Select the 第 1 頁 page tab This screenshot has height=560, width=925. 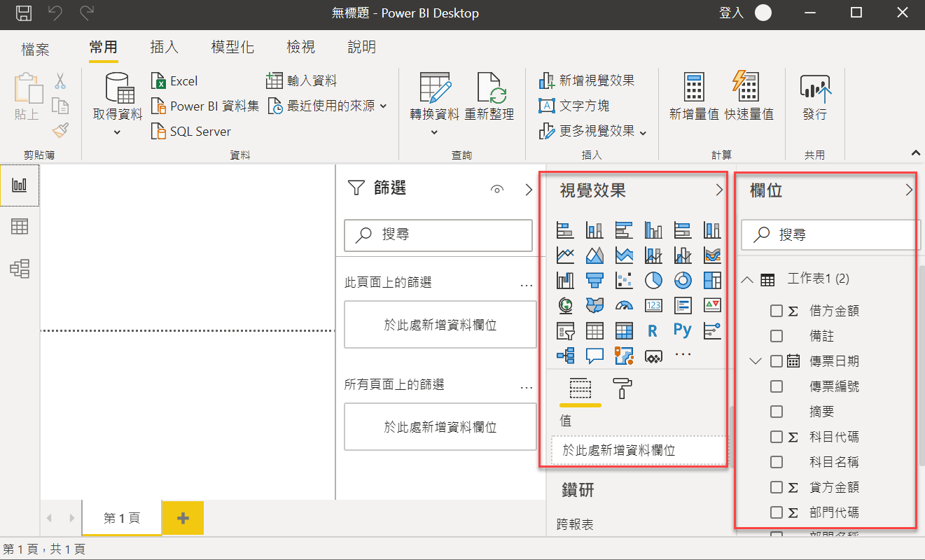(122, 518)
